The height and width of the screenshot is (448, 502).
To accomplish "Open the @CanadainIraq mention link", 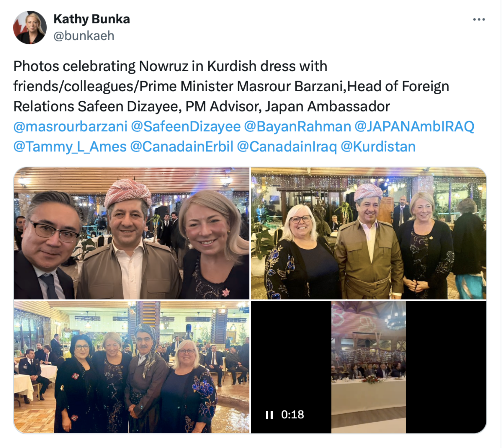I will click(x=287, y=147).
